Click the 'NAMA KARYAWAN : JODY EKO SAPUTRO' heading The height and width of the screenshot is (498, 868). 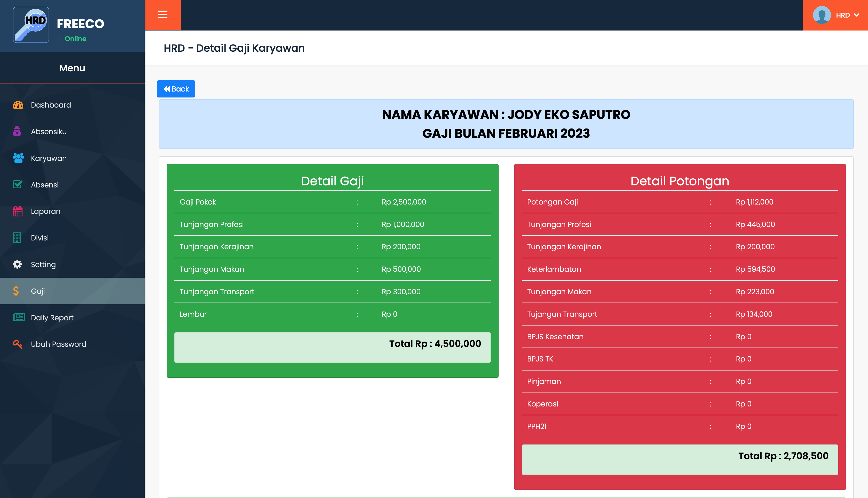click(x=506, y=114)
